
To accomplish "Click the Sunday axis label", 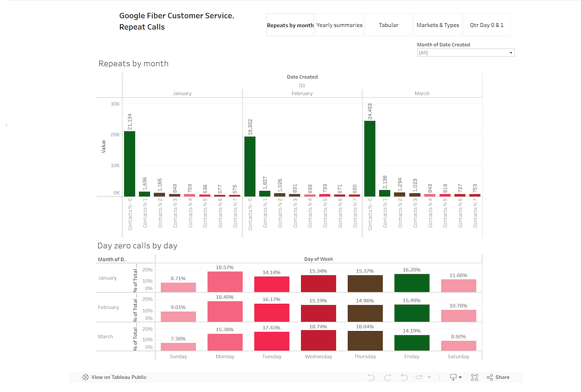I will (x=178, y=357).
